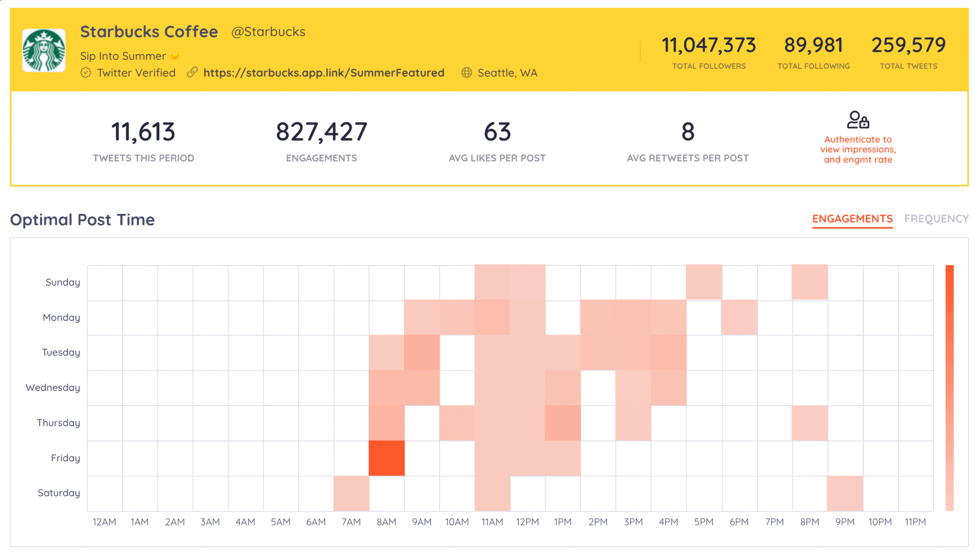Screen dimensions: 980x554
Task: Click the Thursday 1PM heatmap cell
Action: 563,423
